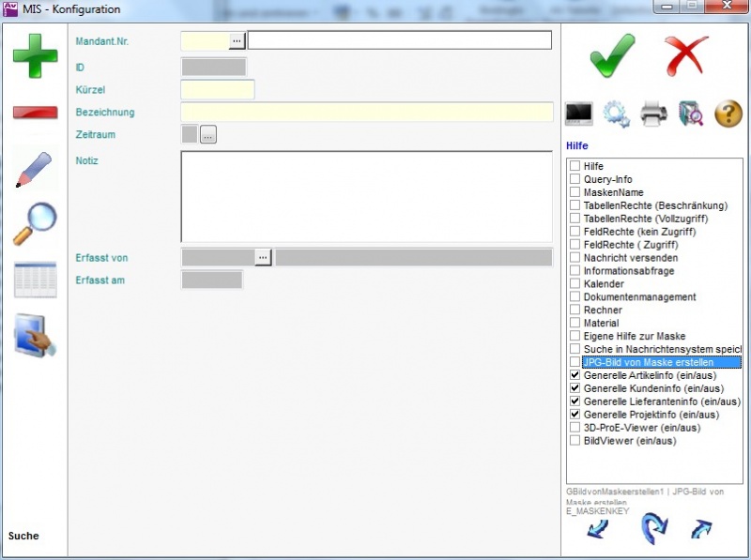Cancel with the red X icon
This screenshot has height=560, width=751.
tap(686, 55)
